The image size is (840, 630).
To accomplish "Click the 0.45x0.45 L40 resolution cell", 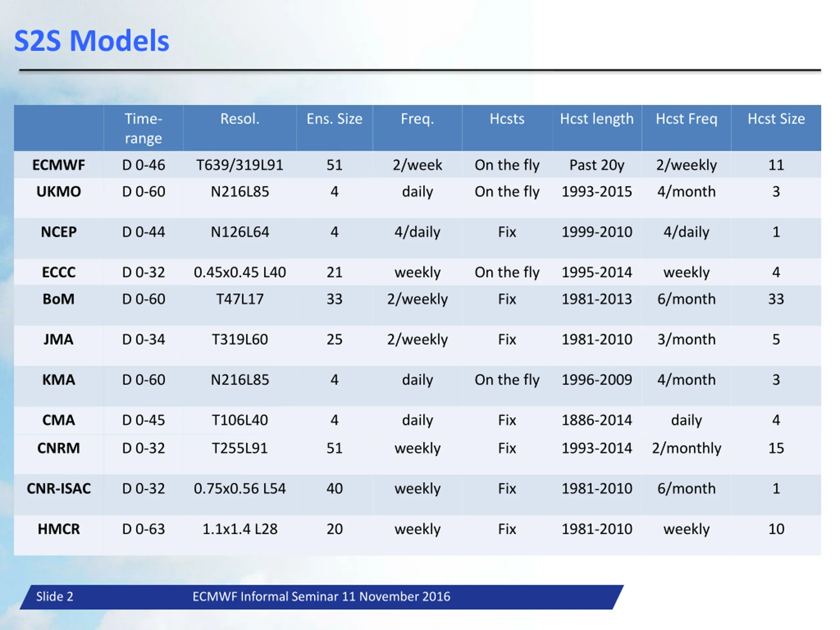I will [240, 272].
